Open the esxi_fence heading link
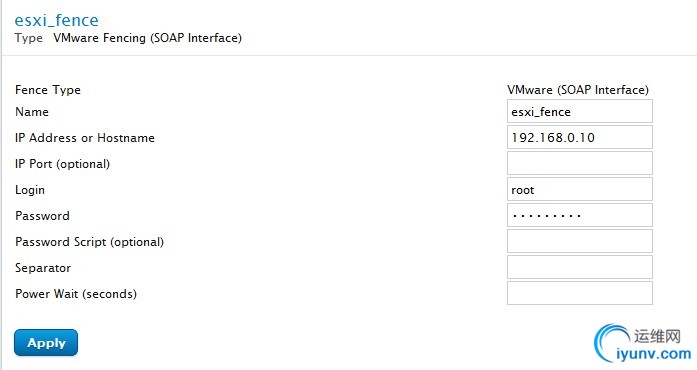Screen dimensions: 697x370 point(56,20)
